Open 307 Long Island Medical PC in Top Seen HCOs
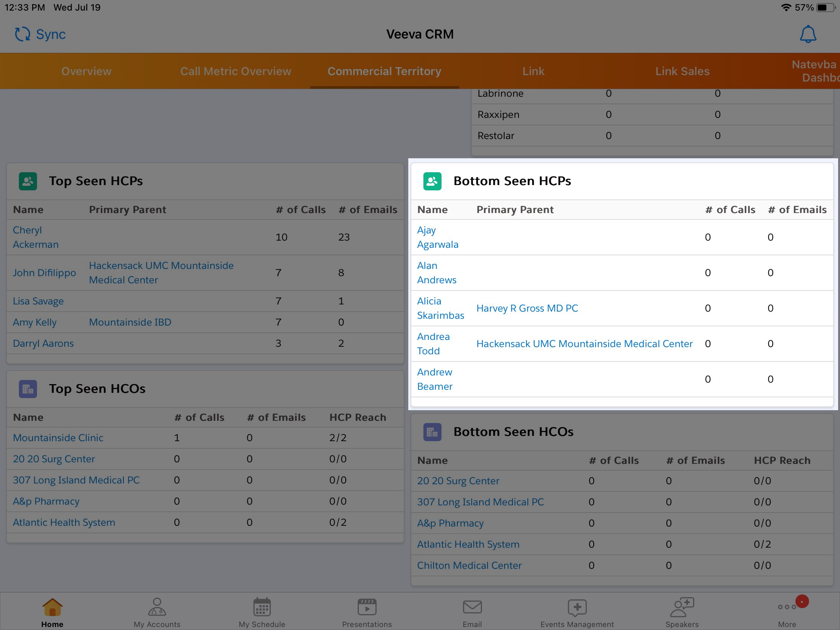Viewport: 840px width, 630px height. click(76, 480)
